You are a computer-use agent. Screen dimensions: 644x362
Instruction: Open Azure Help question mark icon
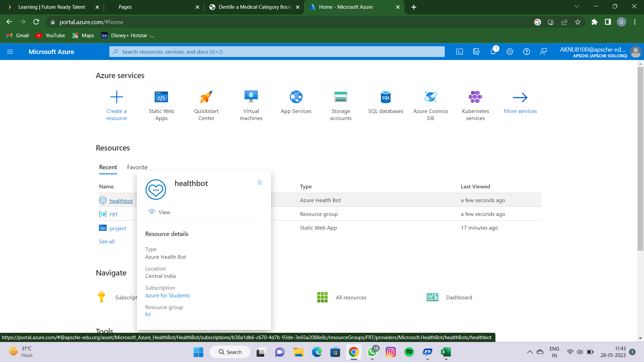tap(527, 52)
